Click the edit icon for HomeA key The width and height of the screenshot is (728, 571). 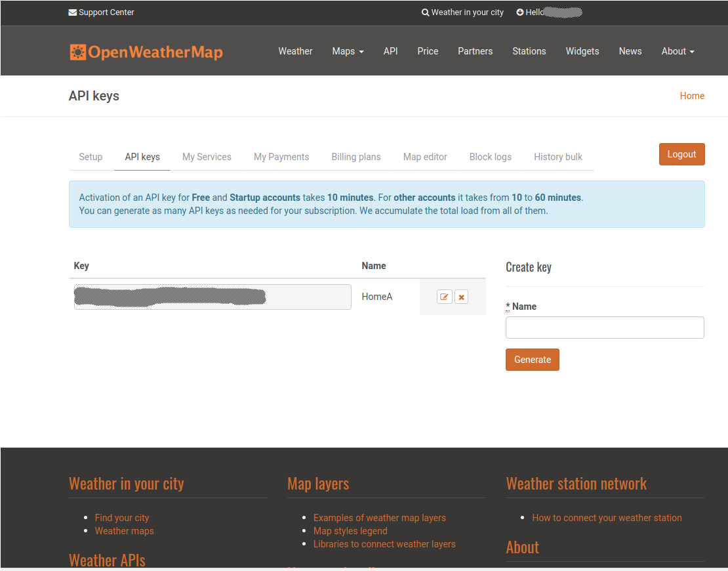[445, 297]
